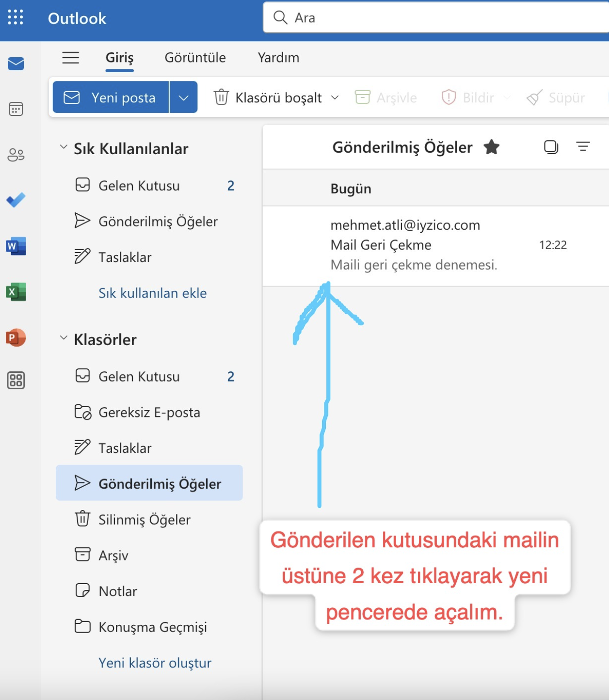Toggle the select-all messages checkbox icon

point(551,147)
